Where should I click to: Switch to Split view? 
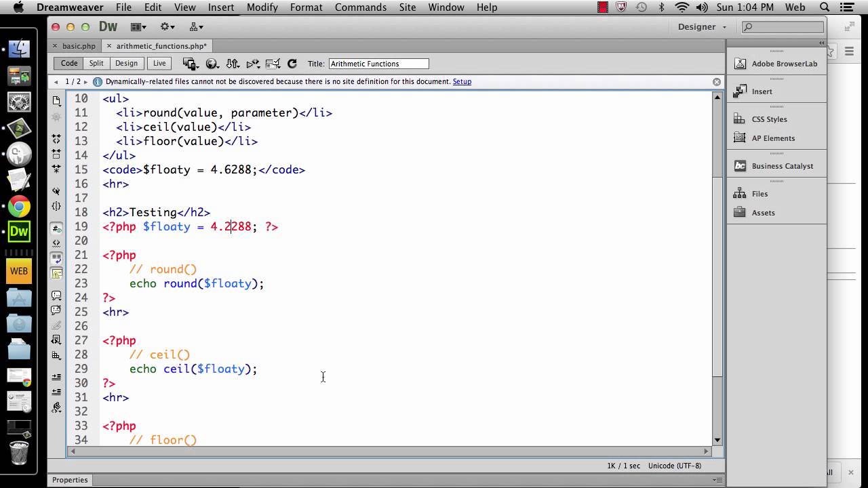pyautogui.click(x=96, y=63)
